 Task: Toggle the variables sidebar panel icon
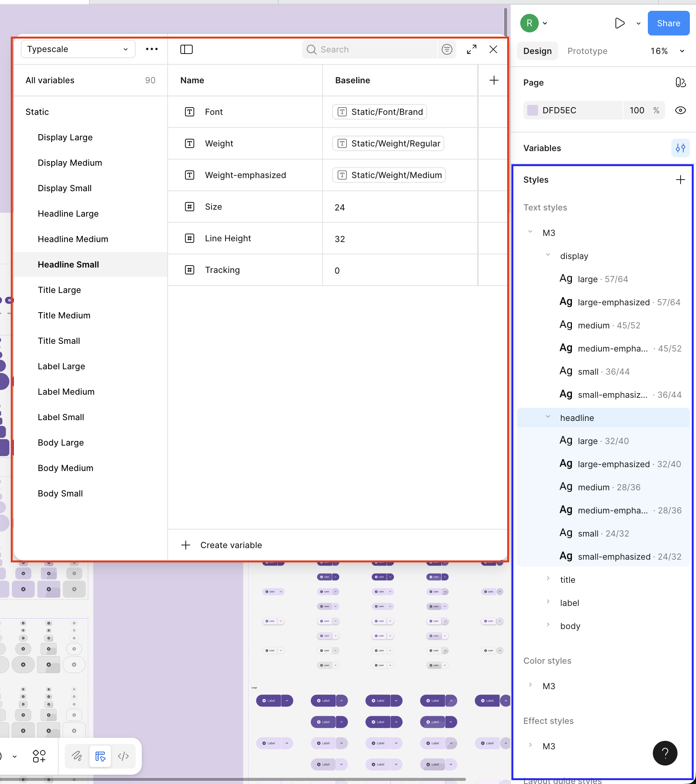[187, 49]
